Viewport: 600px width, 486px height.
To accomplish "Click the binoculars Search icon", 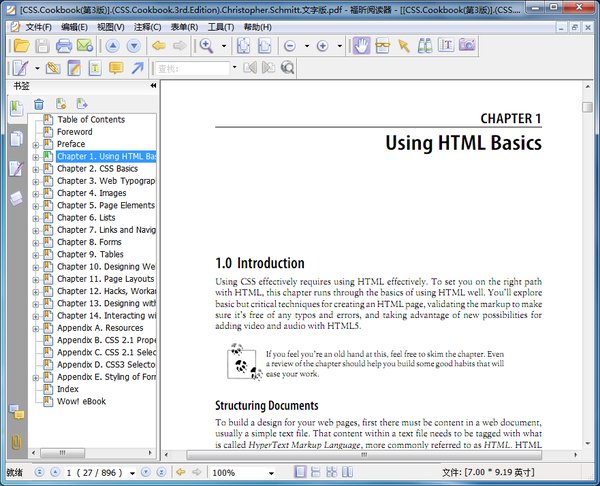I will (425, 46).
